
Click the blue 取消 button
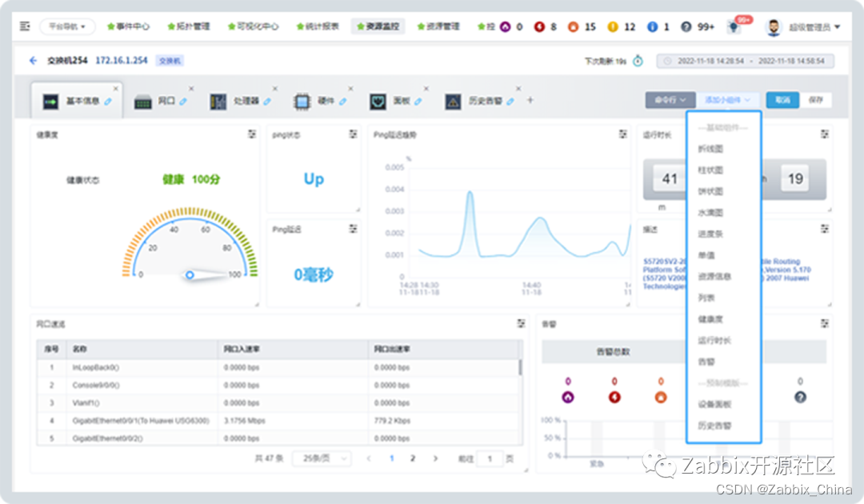coord(782,100)
